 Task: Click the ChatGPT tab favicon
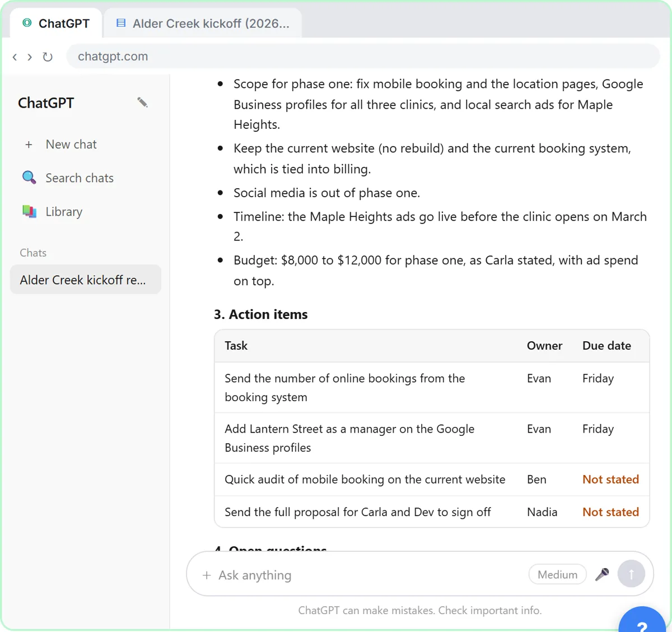tap(27, 23)
